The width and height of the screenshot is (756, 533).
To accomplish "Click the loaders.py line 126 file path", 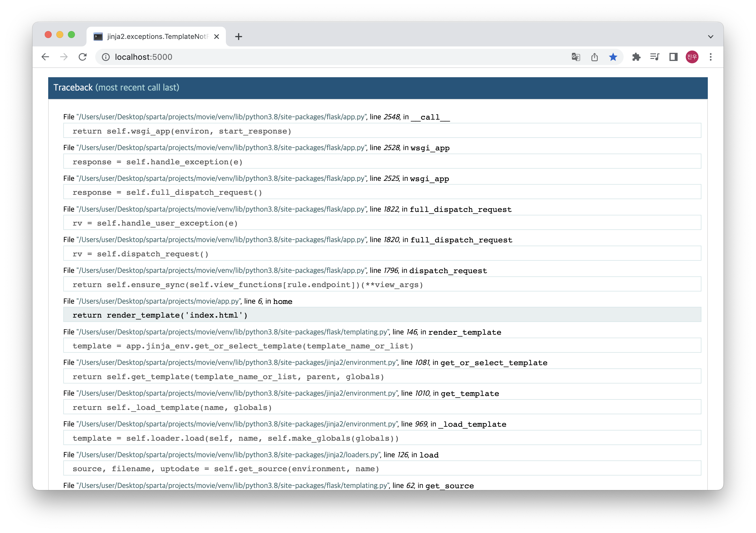I will pyautogui.click(x=228, y=455).
